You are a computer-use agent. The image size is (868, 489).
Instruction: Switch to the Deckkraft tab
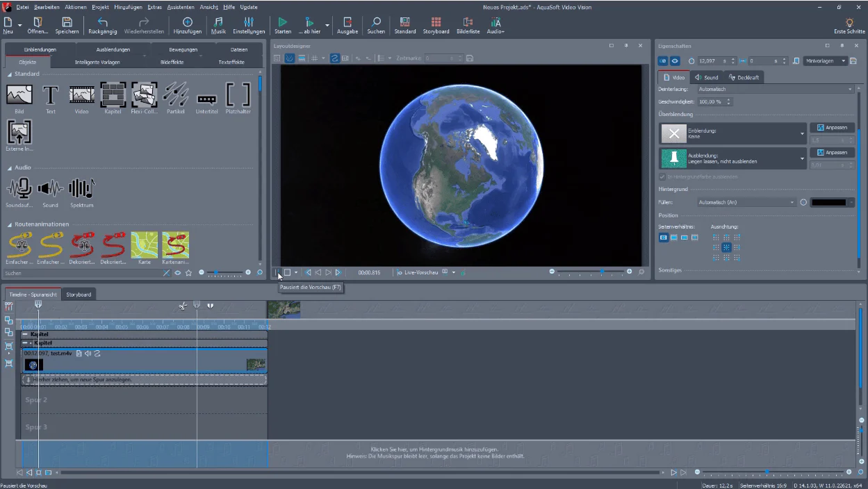pos(744,77)
